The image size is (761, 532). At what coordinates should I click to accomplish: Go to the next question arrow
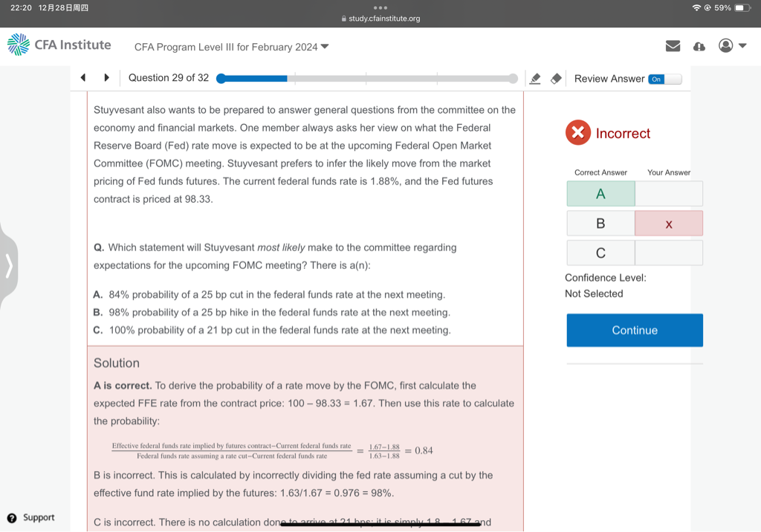tap(107, 78)
